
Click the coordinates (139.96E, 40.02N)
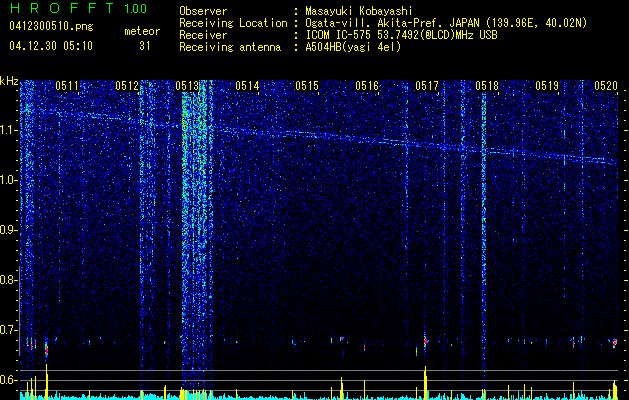[535, 23]
